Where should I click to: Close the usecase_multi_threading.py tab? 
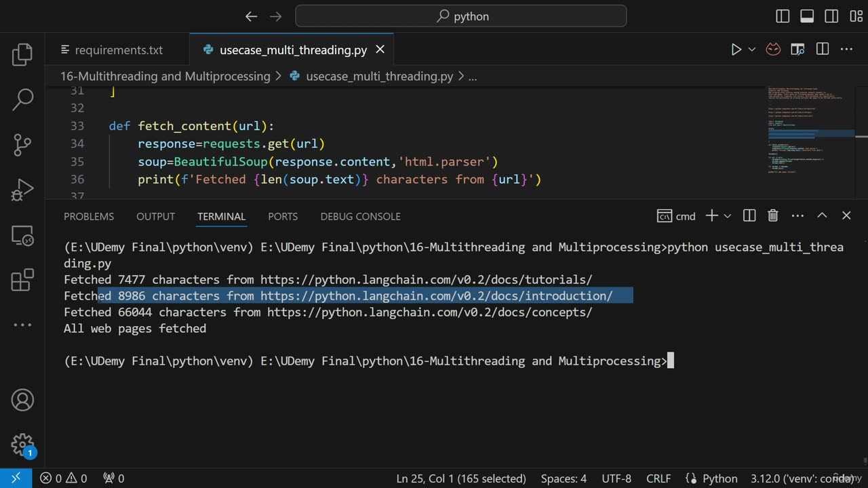click(380, 49)
